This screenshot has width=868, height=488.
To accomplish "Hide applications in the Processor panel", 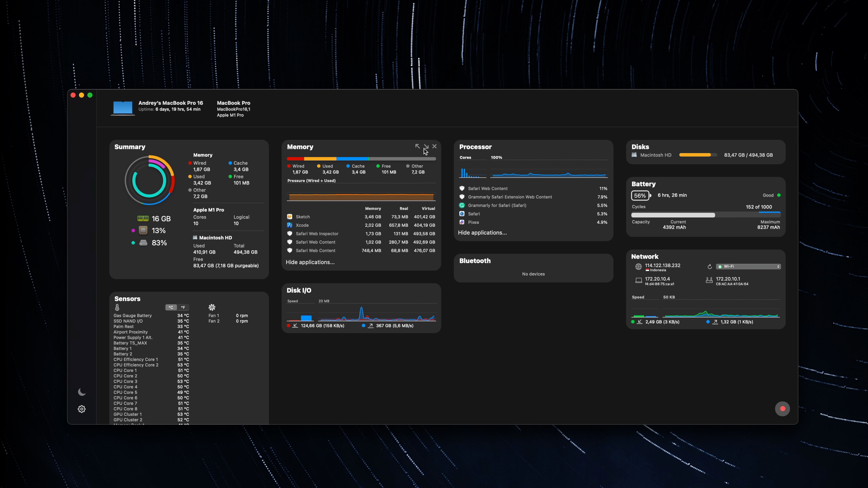I will 482,233.
